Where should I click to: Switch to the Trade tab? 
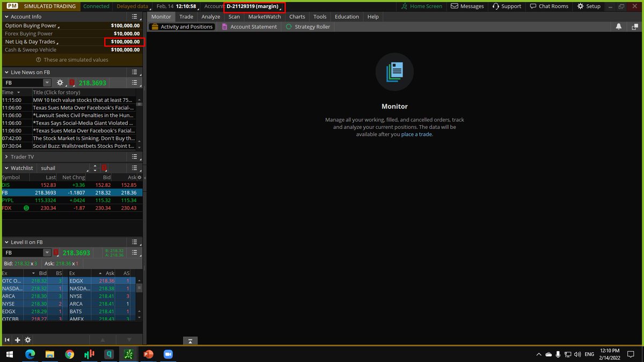186,17
